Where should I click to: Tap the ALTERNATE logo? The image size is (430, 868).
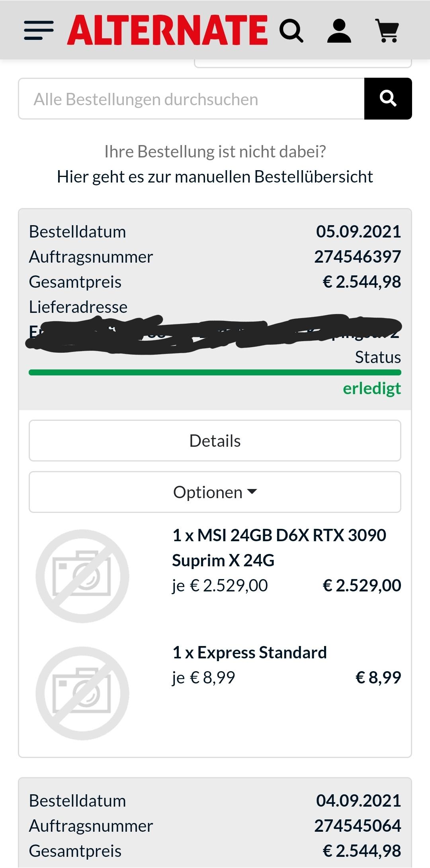tap(168, 30)
